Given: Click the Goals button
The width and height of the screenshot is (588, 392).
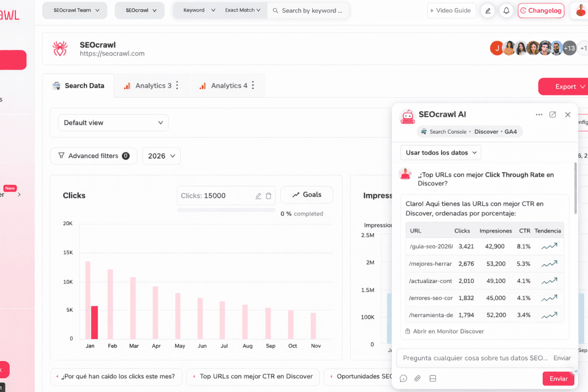Looking at the screenshot, I should 307,195.
